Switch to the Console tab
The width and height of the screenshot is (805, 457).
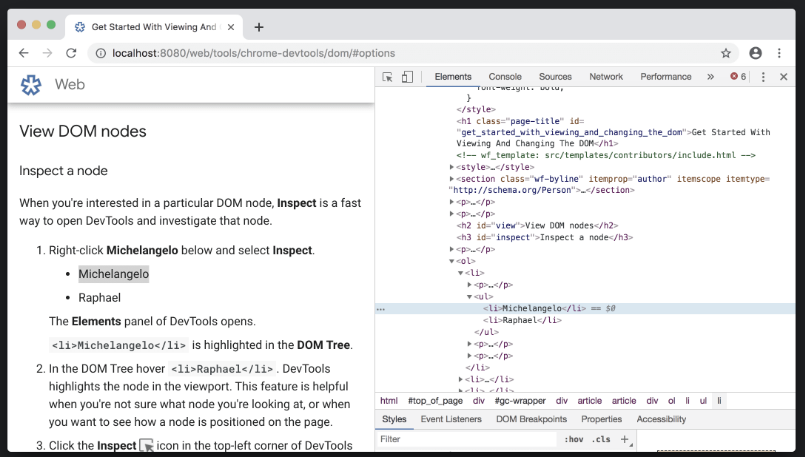pyautogui.click(x=505, y=77)
